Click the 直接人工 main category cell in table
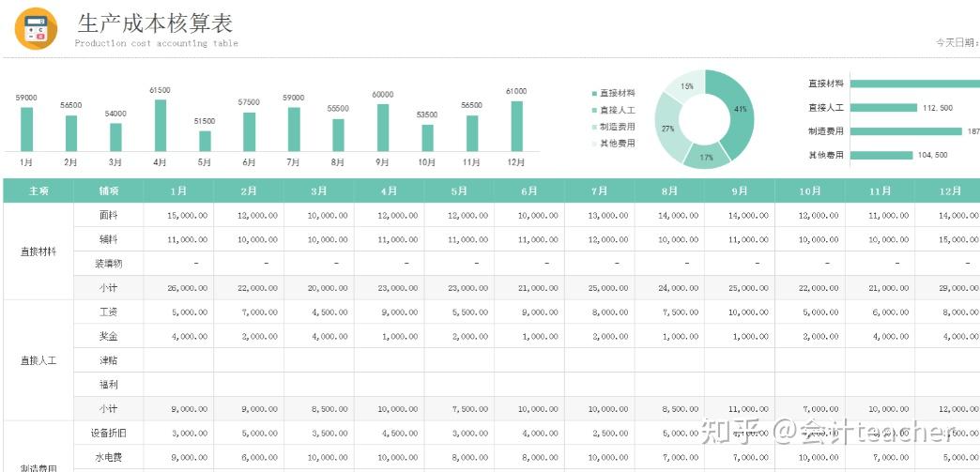Viewport: 980px width, 472px height. [x=38, y=360]
